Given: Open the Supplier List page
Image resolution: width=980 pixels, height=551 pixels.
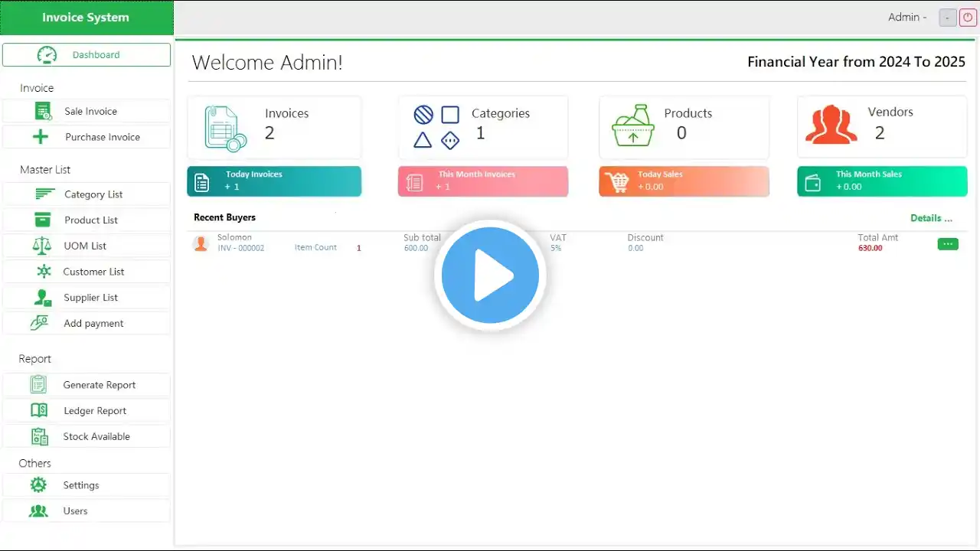Looking at the screenshot, I should pos(87,298).
